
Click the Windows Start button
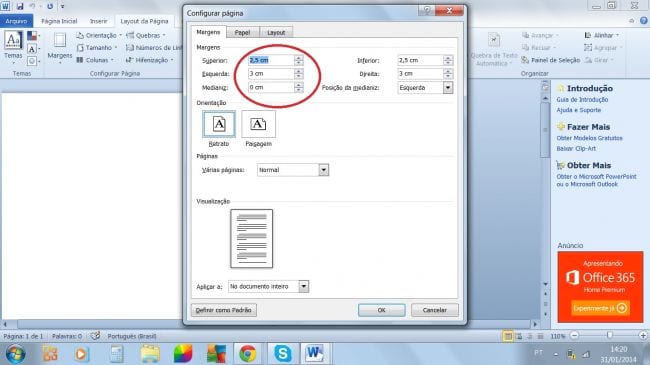pos(15,354)
